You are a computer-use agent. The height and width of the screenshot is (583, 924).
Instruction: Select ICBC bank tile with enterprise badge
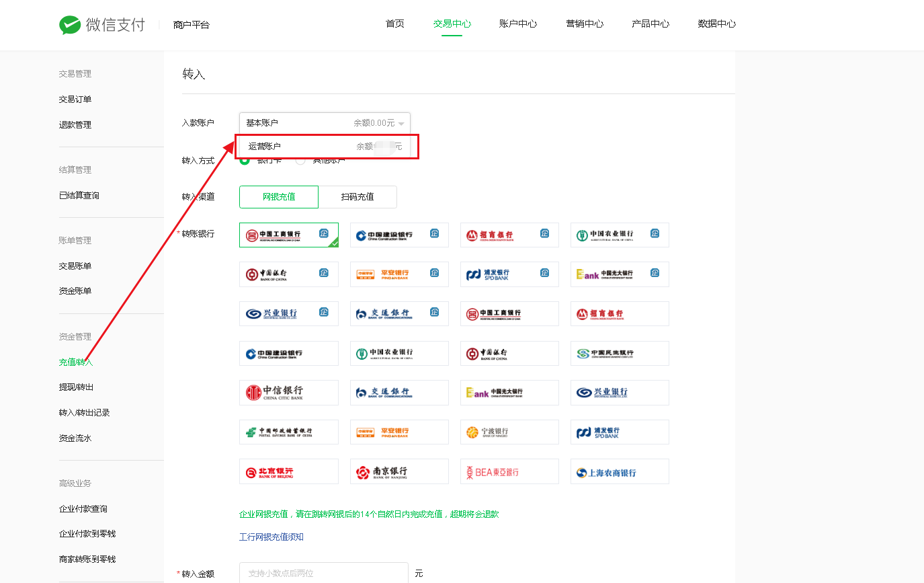pos(289,235)
